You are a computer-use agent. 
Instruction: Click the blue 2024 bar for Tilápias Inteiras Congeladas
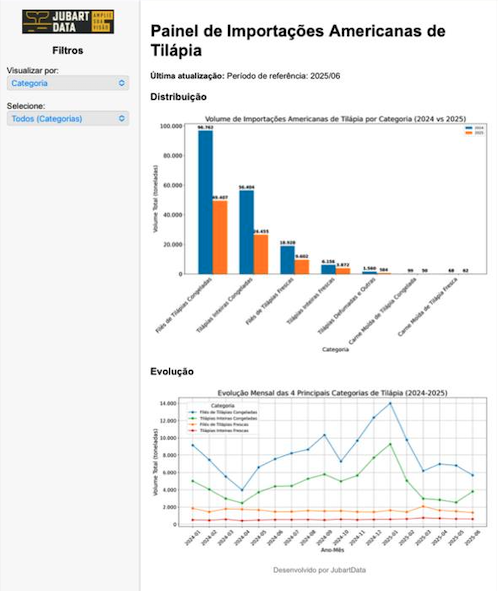[246, 232]
